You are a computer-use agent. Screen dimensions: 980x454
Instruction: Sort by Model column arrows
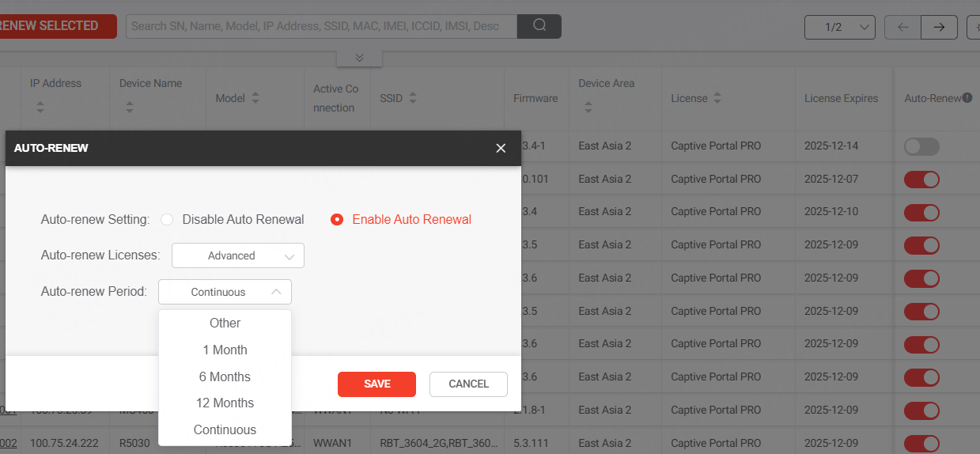255,98
